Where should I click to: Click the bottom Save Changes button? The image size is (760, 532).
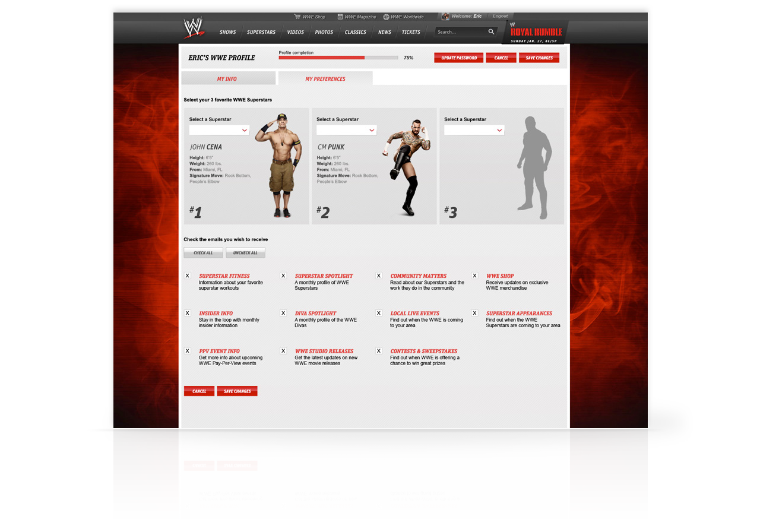coord(237,391)
